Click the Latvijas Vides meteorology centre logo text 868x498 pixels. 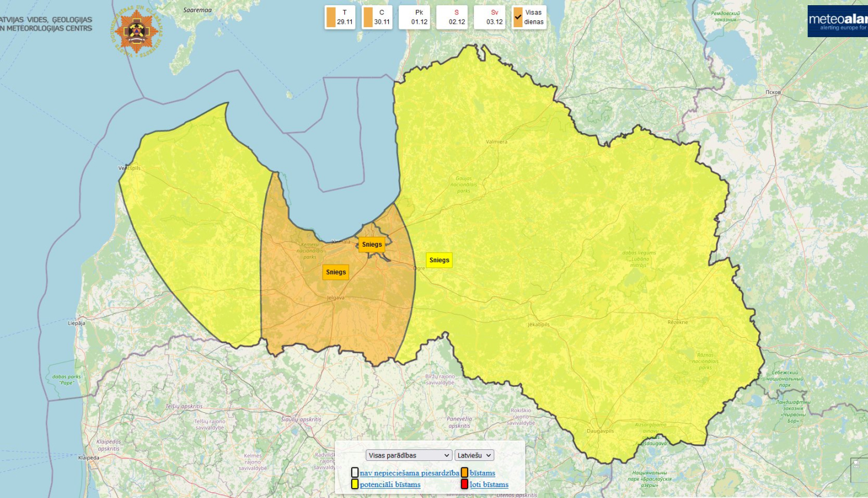click(46, 23)
